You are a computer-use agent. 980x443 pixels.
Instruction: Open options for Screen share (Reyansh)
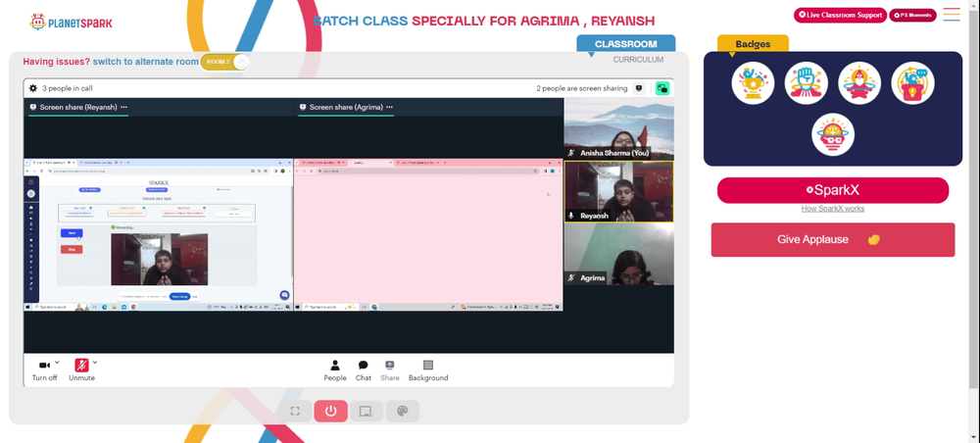[123, 107]
